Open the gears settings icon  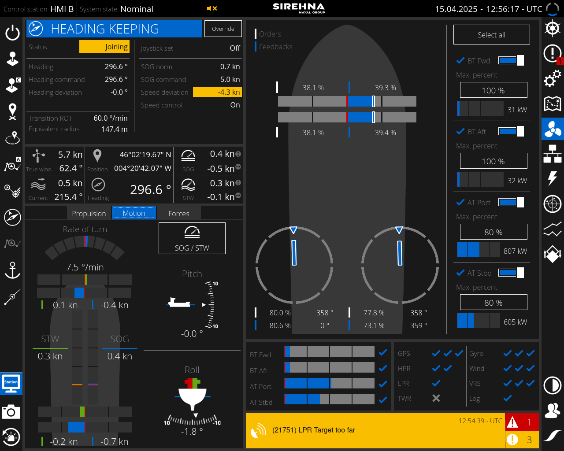tap(552, 78)
